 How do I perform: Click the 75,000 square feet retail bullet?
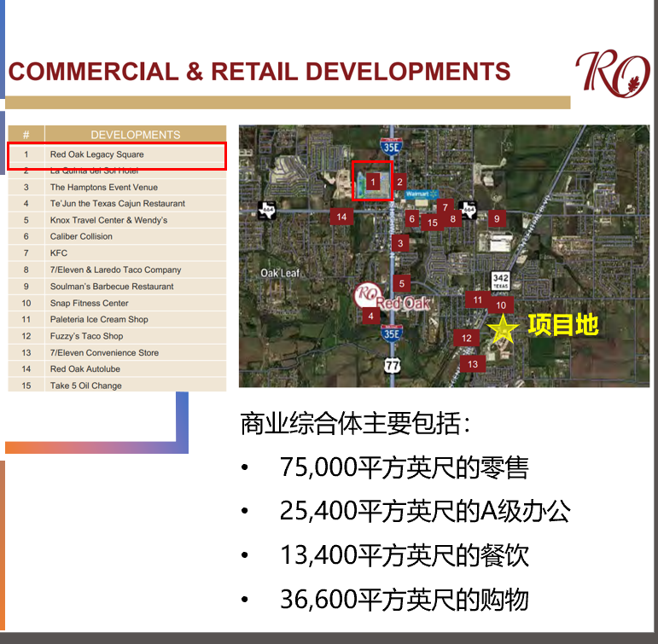[404, 467]
